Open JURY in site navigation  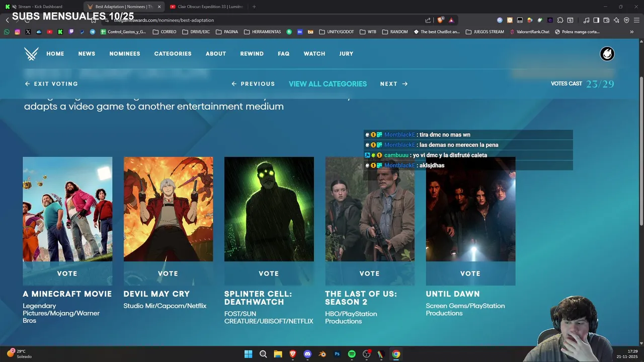[346, 54]
